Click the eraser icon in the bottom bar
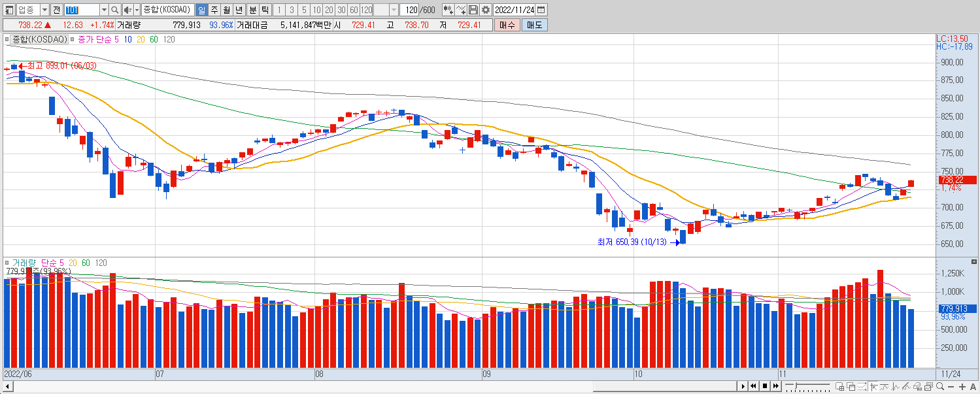 pos(917,386)
